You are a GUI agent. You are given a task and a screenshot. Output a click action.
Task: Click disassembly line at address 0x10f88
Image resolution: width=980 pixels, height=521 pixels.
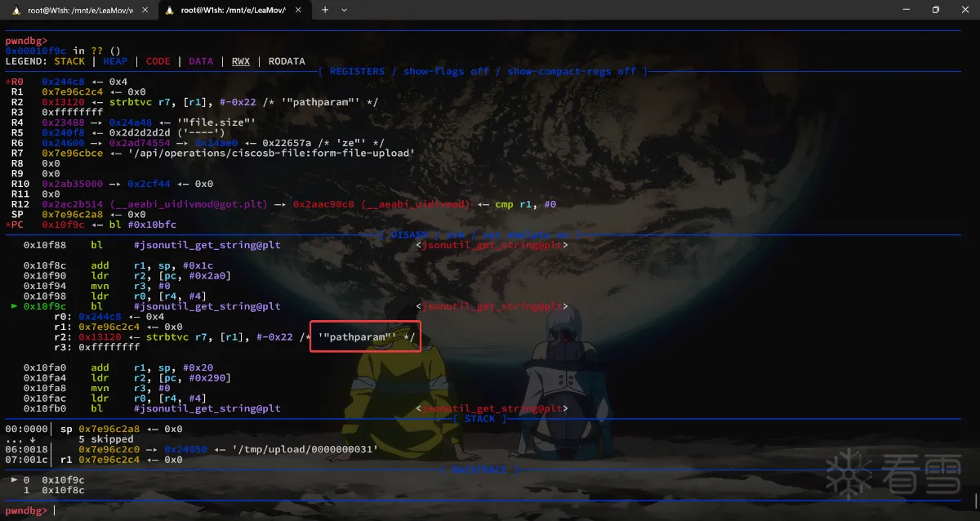tap(294, 245)
